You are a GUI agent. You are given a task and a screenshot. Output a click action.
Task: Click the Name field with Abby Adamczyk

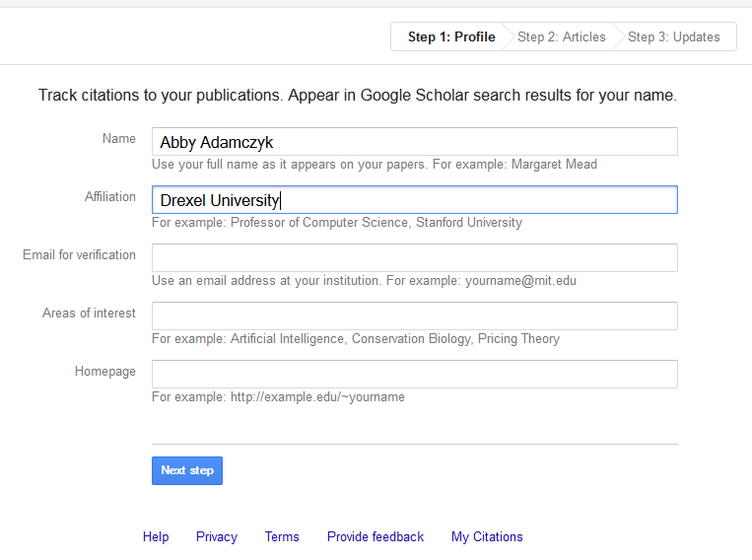pyautogui.click(x=414, y=142)
